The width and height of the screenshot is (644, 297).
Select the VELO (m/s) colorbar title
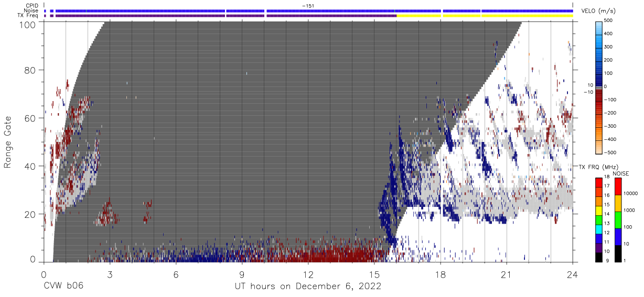point(597,11)
